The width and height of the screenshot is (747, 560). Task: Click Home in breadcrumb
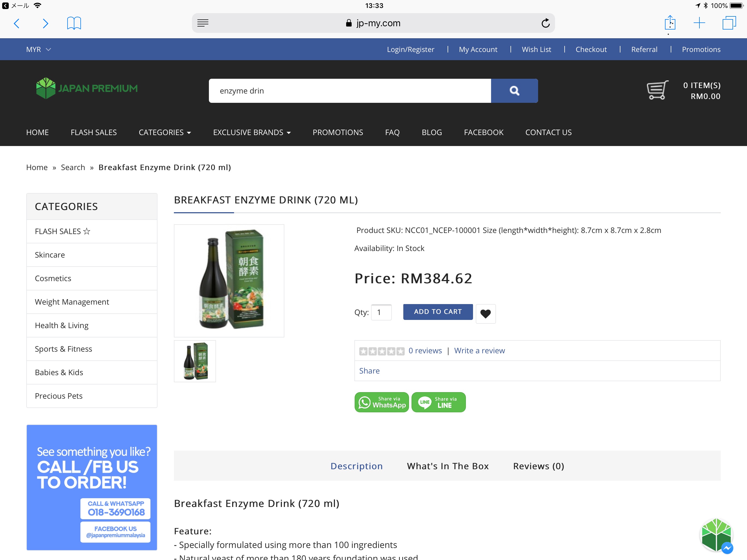(37, 167)
